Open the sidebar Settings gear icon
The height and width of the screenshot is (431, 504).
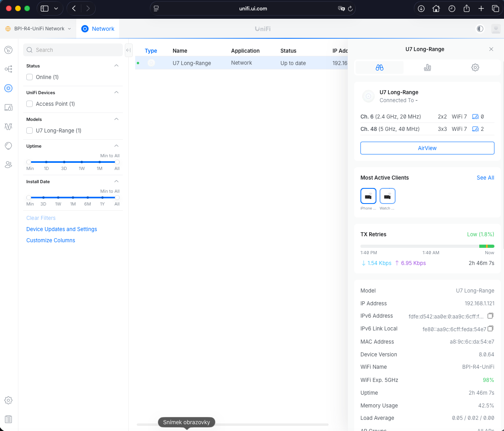(8, 400)
